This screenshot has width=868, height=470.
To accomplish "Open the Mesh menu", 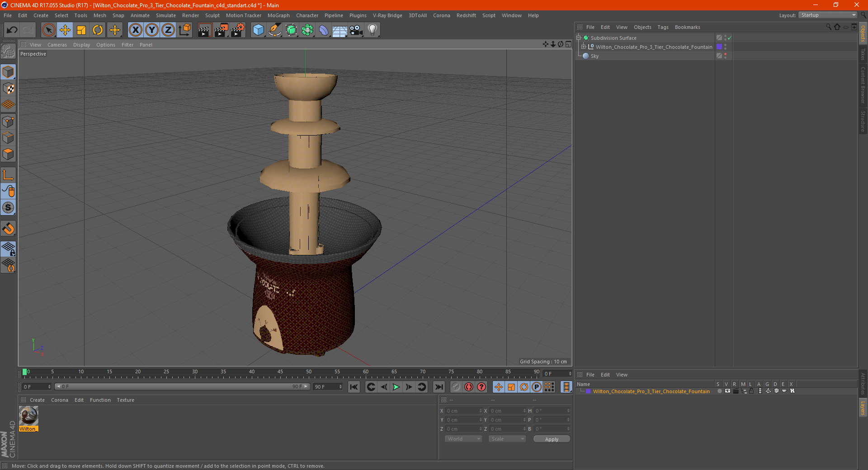I will coord(99,15).
